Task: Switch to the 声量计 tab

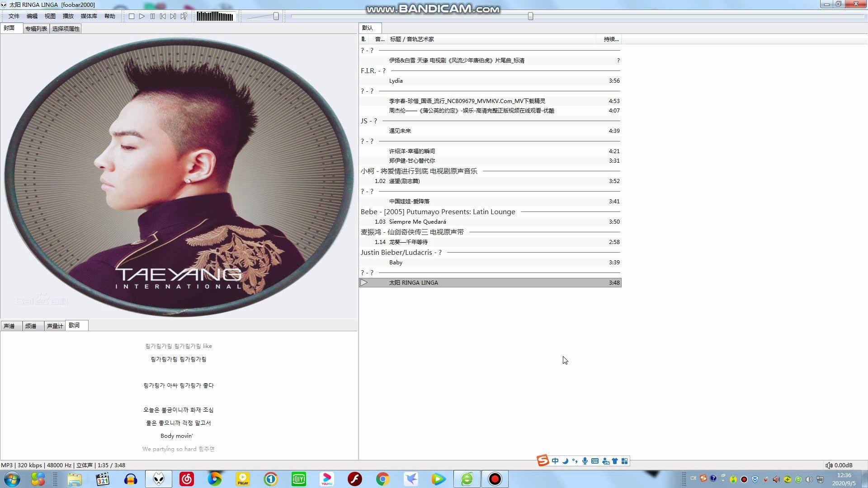Action: [55, 326]
